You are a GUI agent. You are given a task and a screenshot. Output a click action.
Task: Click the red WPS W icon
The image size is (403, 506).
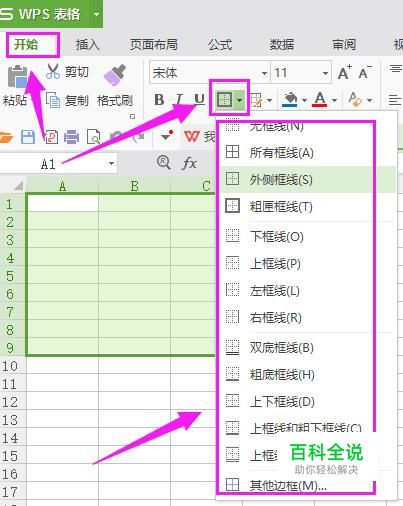[x=192, y=136]
